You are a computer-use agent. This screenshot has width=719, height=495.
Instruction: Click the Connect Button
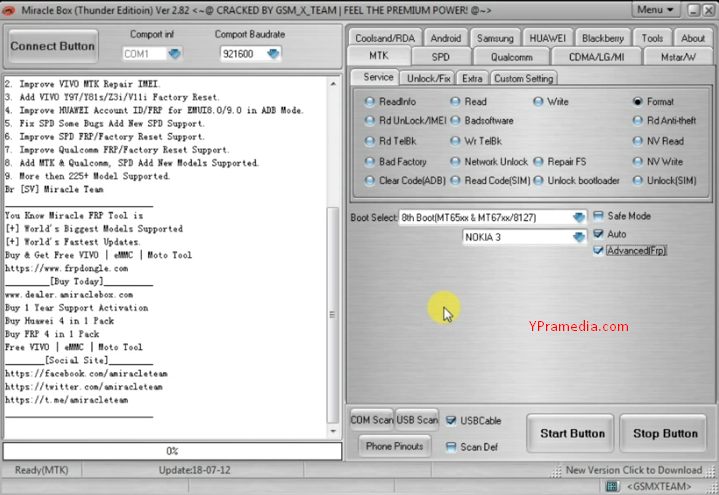pyautogui.click(x=53, y=46)
